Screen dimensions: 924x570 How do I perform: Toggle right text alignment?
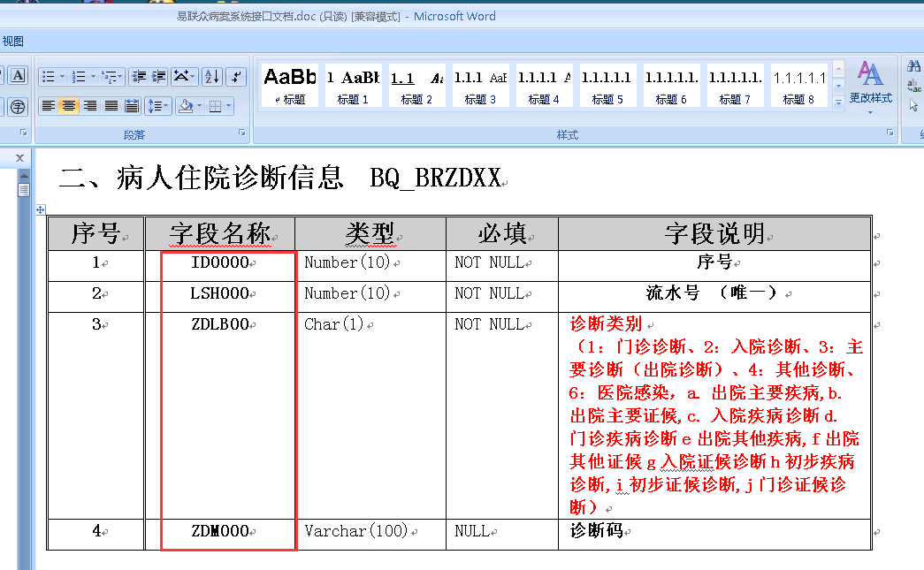pos(89,106)
